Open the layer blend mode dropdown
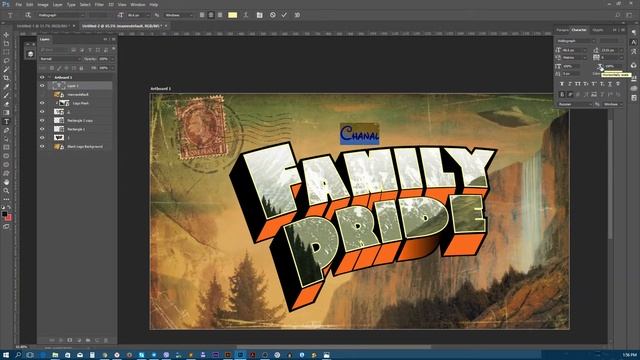The width and height of the screenshot is (640, 360). (60, 59)
